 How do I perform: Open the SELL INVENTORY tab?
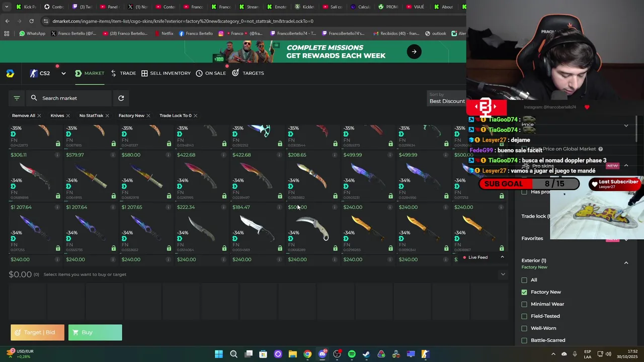[166, 73]
